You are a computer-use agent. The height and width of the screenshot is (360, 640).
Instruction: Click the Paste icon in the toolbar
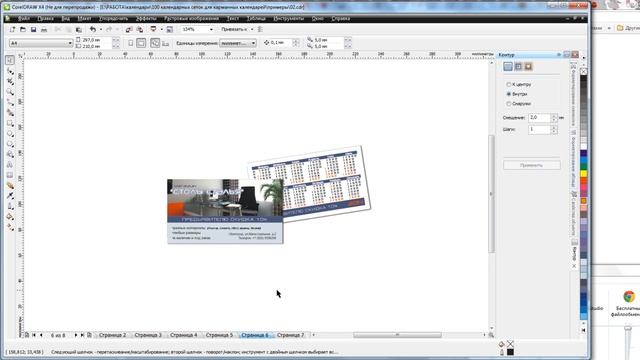[x=79, y=29]
